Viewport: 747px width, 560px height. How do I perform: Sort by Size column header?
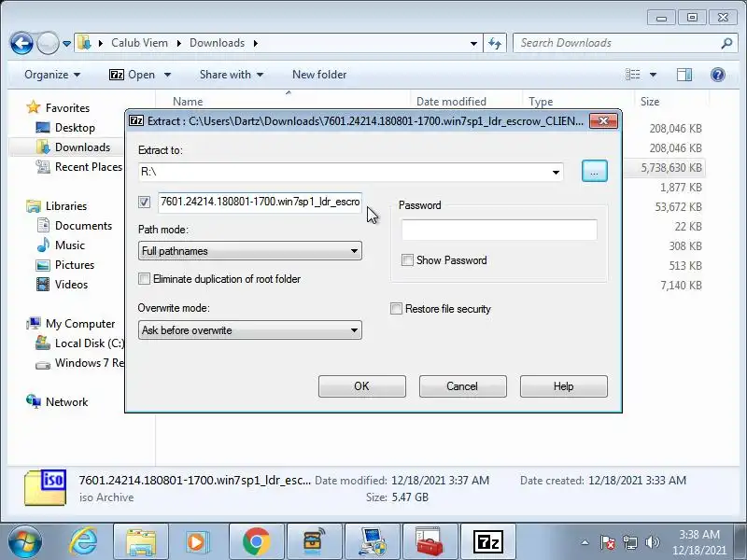click(650, 102)
